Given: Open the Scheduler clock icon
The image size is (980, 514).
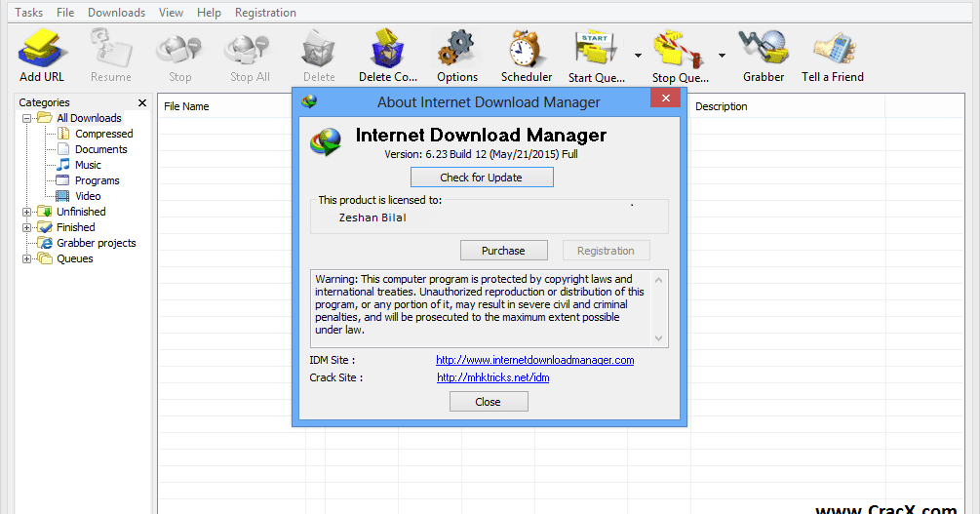Looking at the screenshot, I should pos(526,48).
